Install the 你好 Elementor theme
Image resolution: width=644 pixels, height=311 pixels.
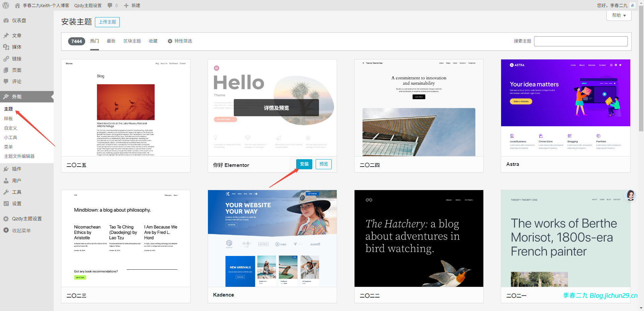point(304,164)
